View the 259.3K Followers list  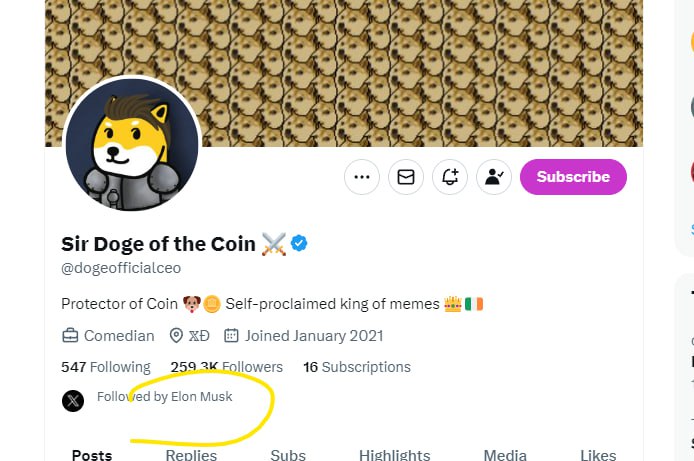[227, 367]
